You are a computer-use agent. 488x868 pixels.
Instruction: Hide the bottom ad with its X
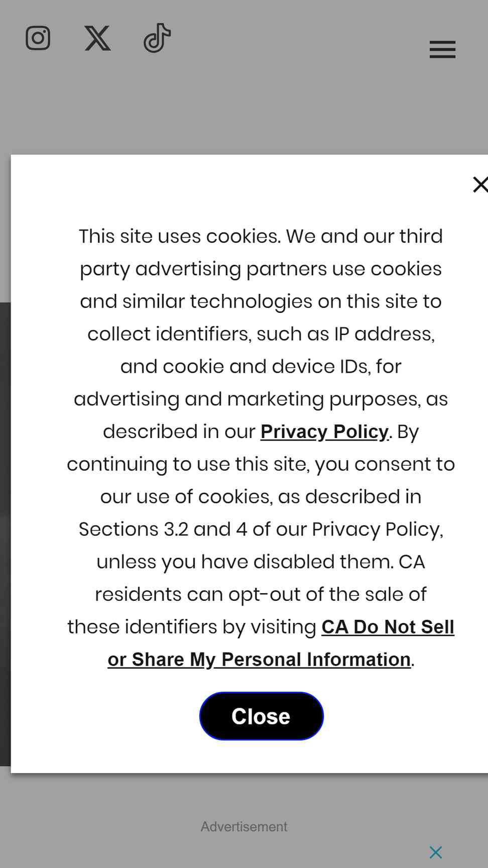click(436, 852)
